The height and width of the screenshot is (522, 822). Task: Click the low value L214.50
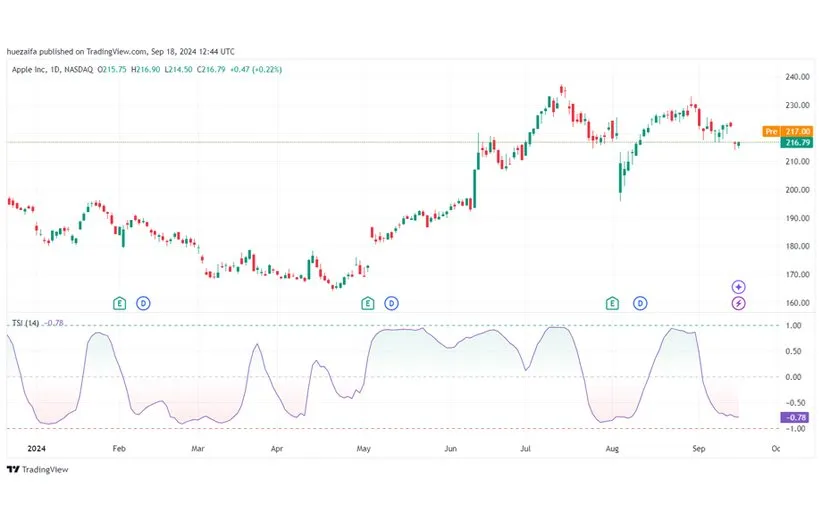pos(178,69)
